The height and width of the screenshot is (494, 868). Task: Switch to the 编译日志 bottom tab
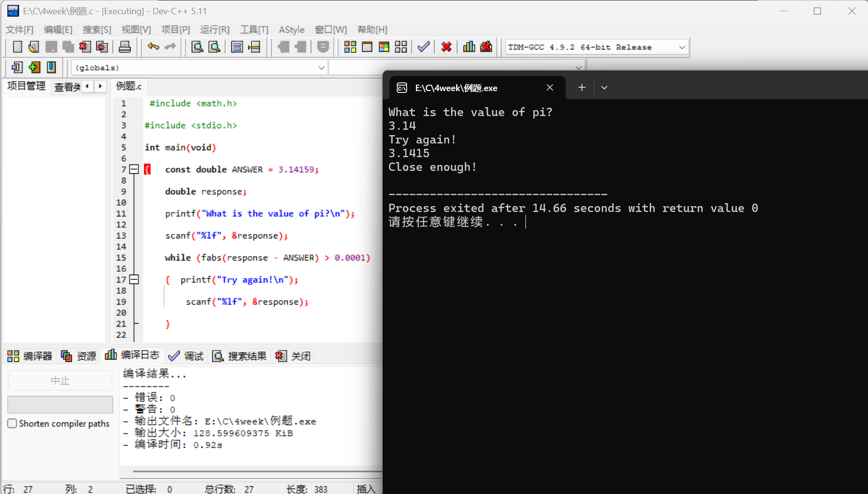pos(132,355)
